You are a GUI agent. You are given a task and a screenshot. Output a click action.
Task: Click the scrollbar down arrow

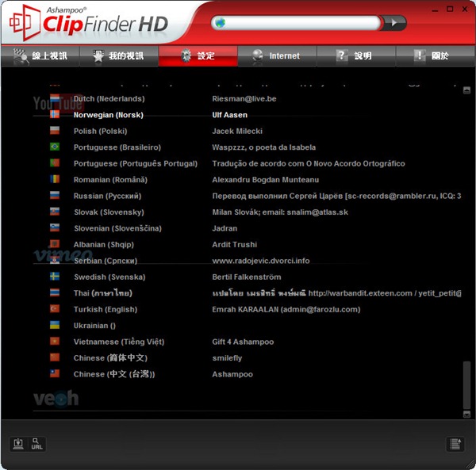pos(466,414)
